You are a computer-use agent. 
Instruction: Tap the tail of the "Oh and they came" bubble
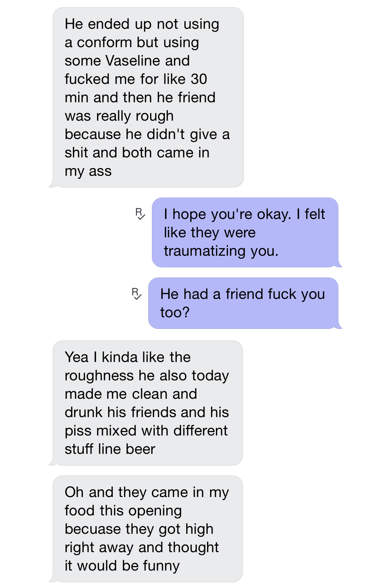(x=52, y=580)
